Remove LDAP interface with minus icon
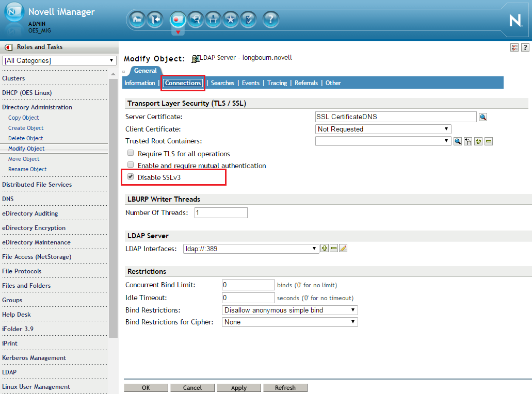Screen dimensions: 532x394 pyautogui.click(x=334, y=249)
